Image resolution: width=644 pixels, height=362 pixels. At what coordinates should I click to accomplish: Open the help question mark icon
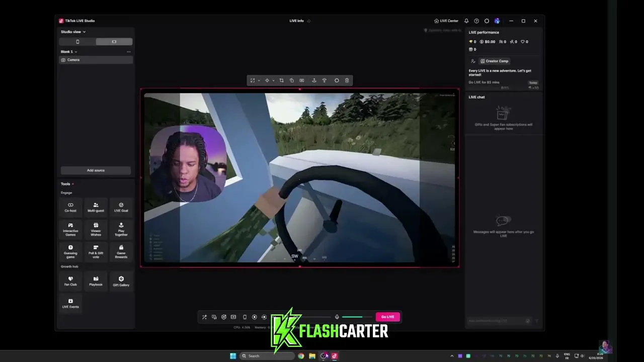coord(476,21)
